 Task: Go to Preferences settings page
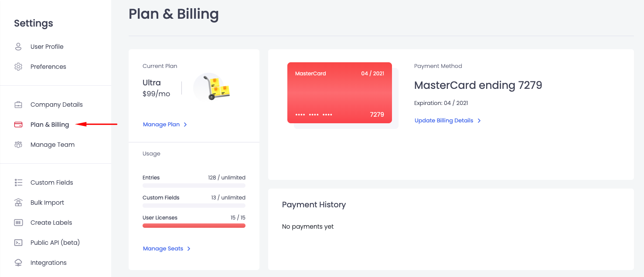pyautogui.click(x=48, y=67)
